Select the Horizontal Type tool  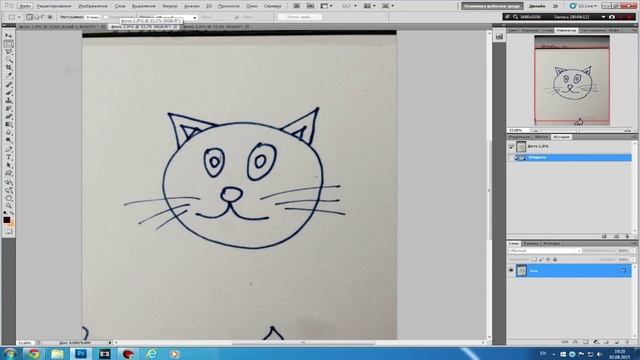[x=9, y=158]
